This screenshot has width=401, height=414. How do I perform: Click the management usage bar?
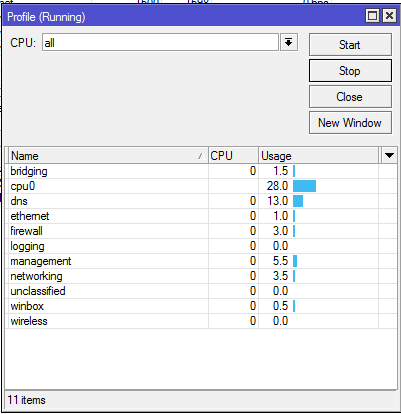(x=295, y=261)
